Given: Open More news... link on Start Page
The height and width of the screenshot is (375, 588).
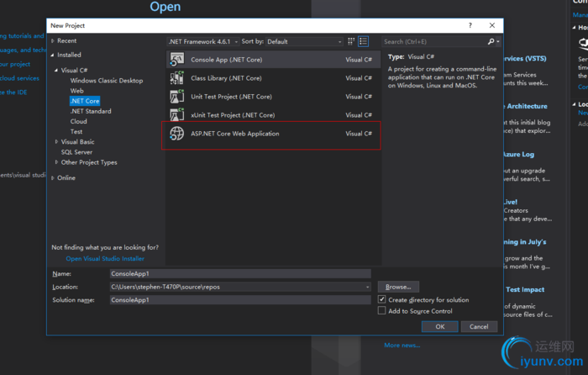Looking at the screenshot, I should pos(402,345).
